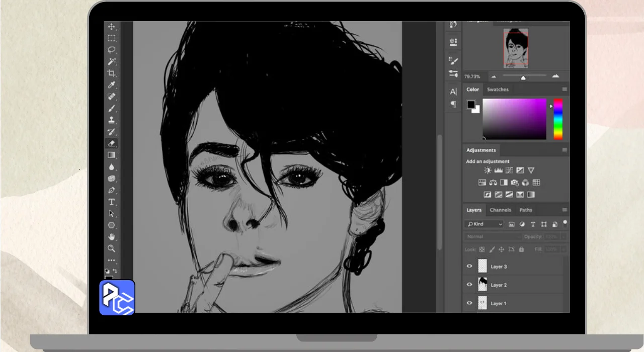
Task: Open the Channels tab
Action: pyautogui.click(x=500, y=210)
